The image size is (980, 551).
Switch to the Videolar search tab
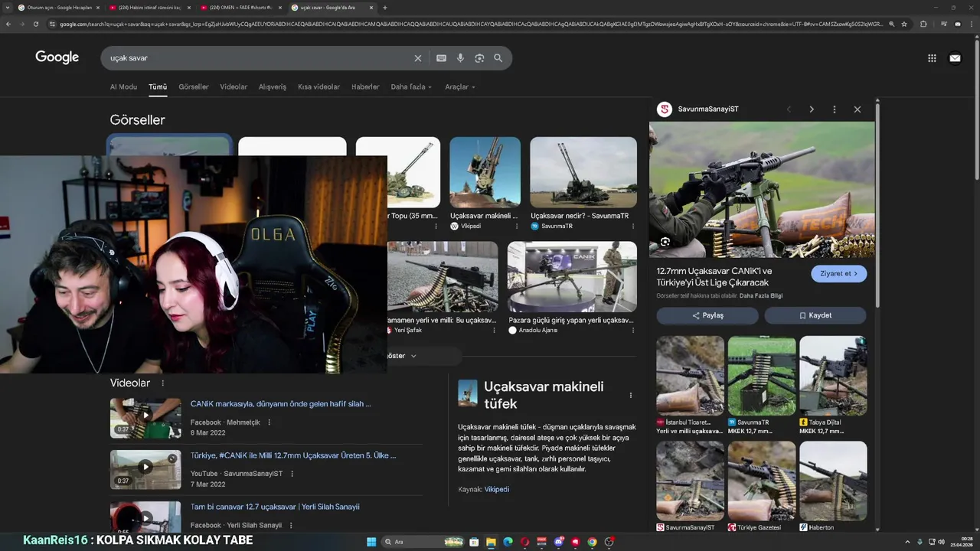pos(234,86)
